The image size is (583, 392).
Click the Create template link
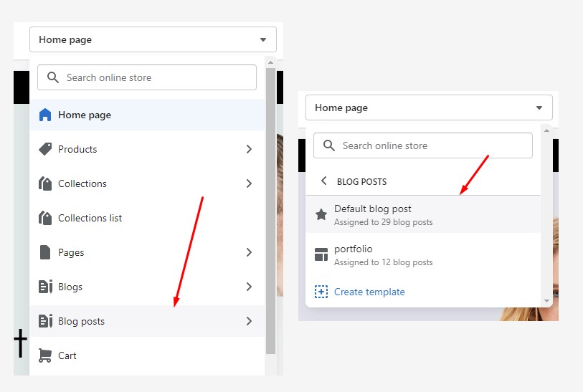(x=369, y=292)
